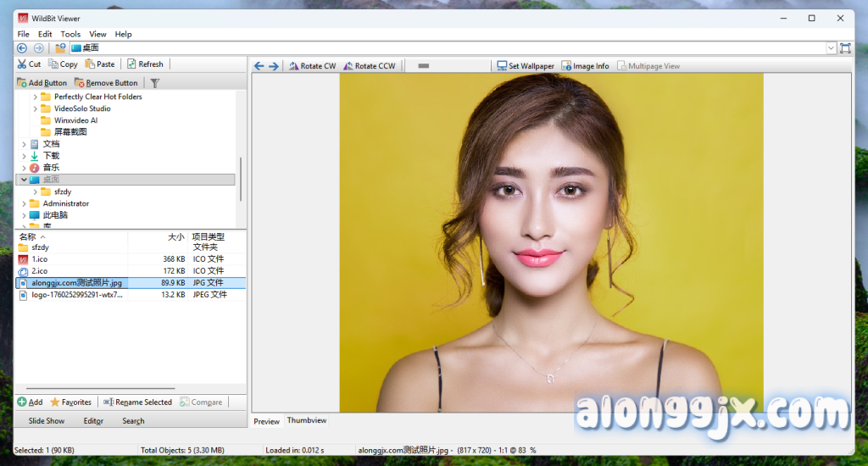Click the Set Wallpaper icon
868x466 pixels.
pos(502,66)
